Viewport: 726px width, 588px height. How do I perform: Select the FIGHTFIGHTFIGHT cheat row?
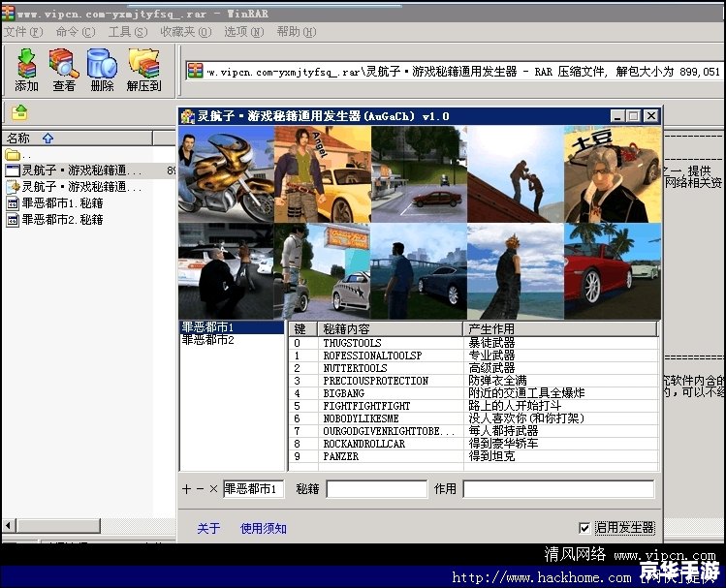(473, 406)
